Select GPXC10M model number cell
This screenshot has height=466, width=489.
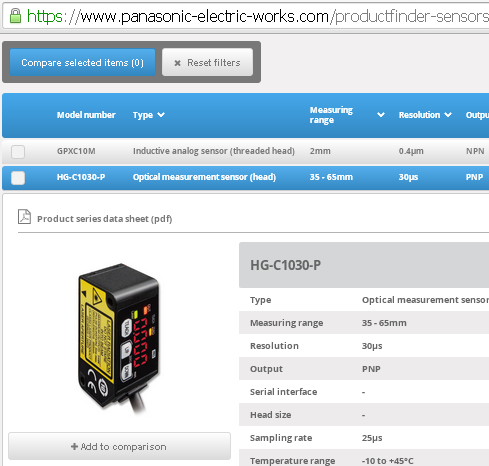click(76, 151)
